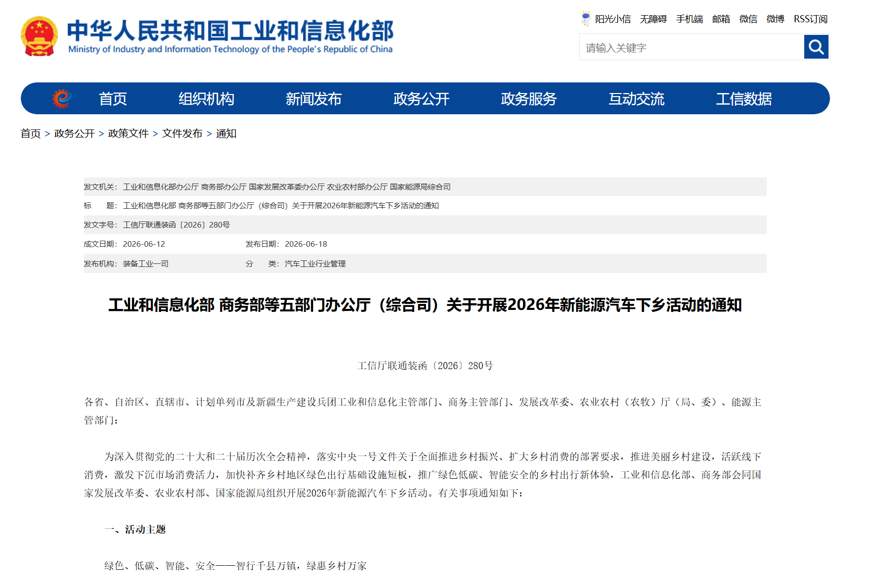Open the RSS订阅 link

click(810, 19)
